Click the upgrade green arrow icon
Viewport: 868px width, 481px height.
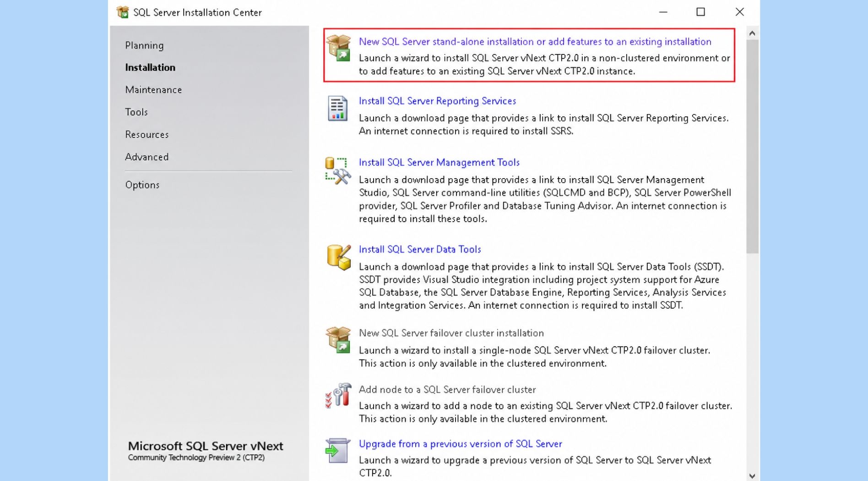click(337, 451)
